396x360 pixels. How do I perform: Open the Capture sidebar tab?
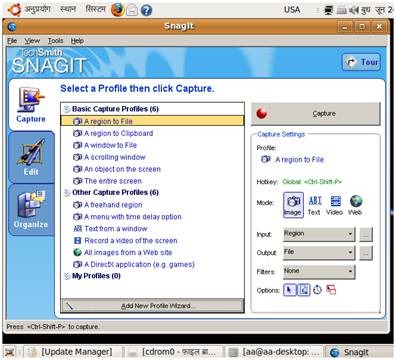pyautogui.click(x=31, y=105)
